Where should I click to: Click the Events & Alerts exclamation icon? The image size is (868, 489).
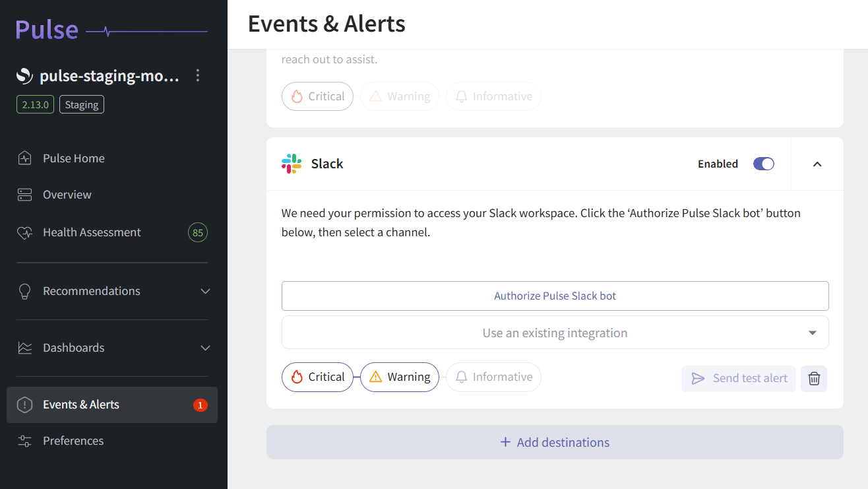coord(24,405)
